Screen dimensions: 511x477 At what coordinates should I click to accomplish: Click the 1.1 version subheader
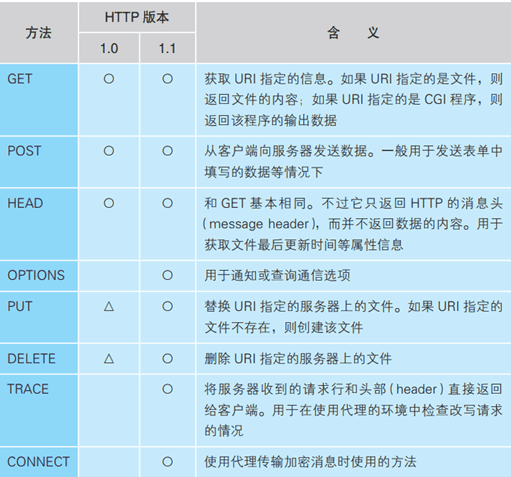[x=167, y=48]
